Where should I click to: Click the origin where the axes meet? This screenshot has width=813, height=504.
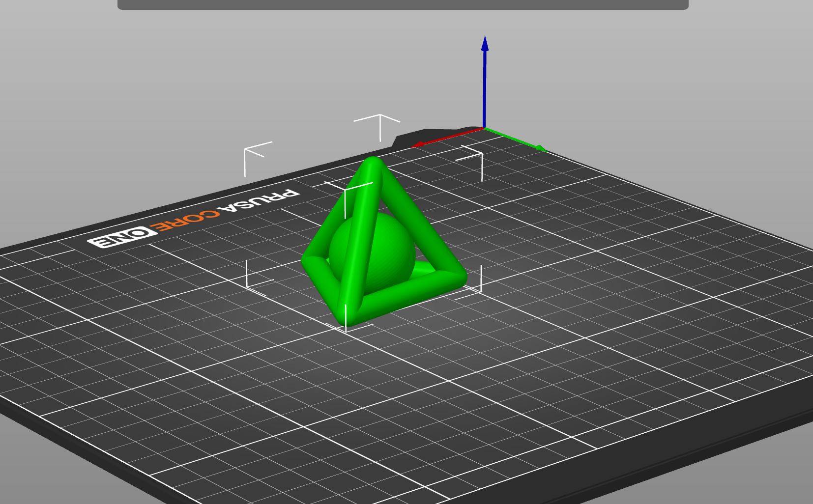coord(484,128)
